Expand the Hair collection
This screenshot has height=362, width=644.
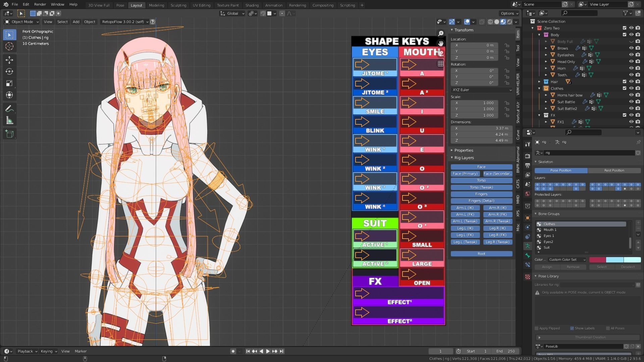pyautogui.click(x=539, y=82)
